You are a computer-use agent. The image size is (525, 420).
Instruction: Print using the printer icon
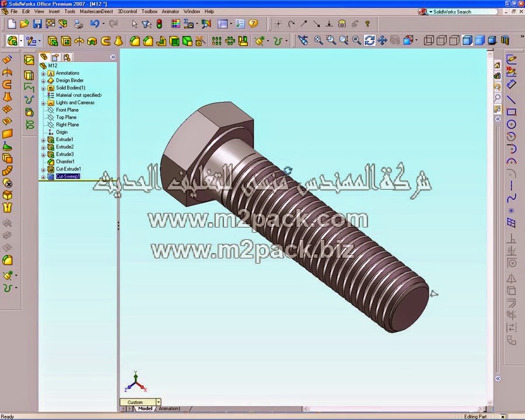point(78,24)
